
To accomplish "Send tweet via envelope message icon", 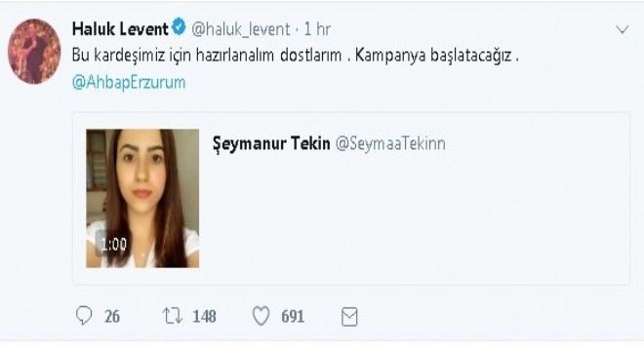I will pyautogui.click(x=349, y=317).
